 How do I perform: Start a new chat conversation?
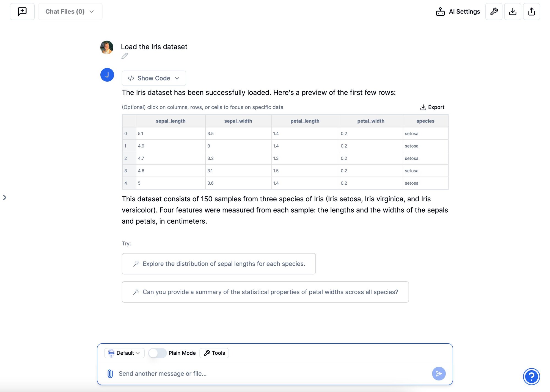pyautogui.click(x=22, y=11)
